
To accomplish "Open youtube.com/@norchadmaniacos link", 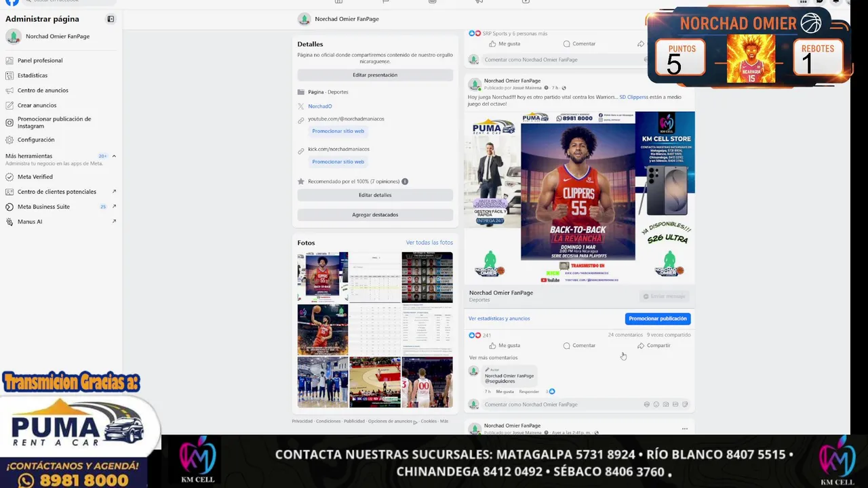I will pyautogui.click(x=346, y=119).
